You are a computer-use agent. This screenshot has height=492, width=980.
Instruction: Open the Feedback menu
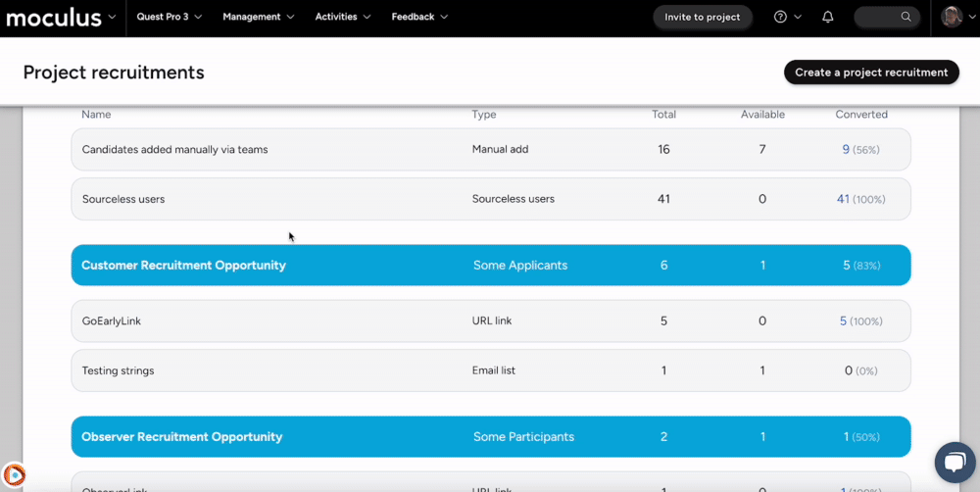click(419, 17)
